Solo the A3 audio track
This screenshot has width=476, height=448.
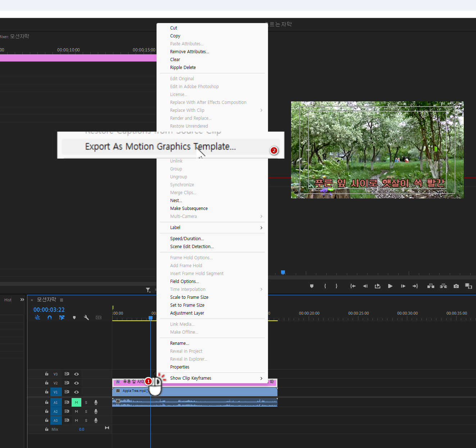86,420
